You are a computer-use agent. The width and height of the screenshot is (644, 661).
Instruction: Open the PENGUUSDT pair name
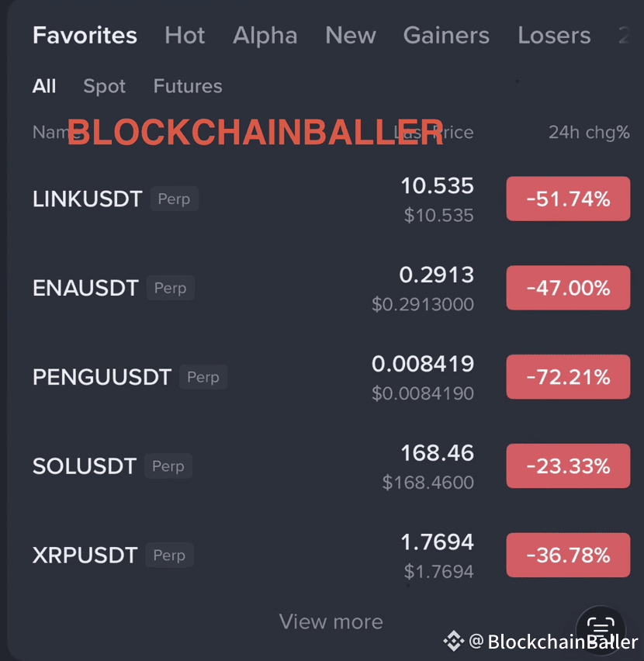102,378
